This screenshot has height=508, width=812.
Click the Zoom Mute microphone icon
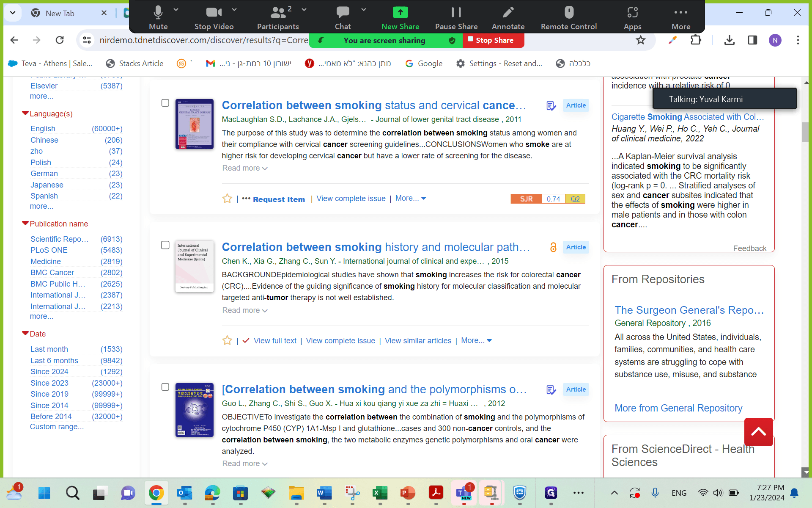pos(158,12)
